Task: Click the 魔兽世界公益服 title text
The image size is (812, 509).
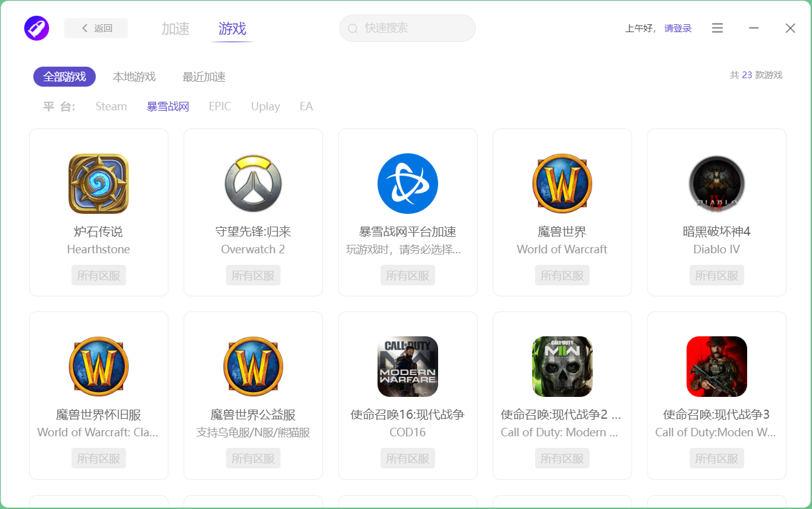Action: [x=253, y=414]
